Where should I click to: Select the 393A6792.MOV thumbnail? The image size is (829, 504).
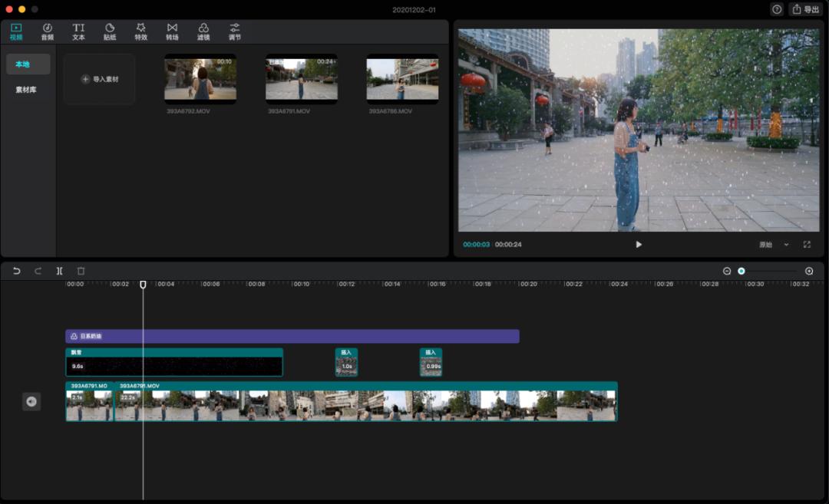200,78
